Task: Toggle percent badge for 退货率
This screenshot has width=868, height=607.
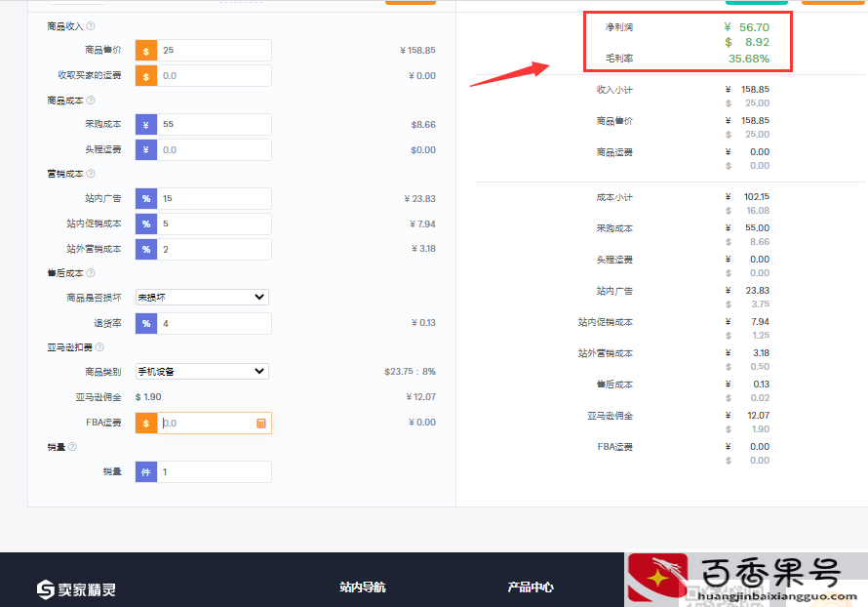Action: click(146, 323)
